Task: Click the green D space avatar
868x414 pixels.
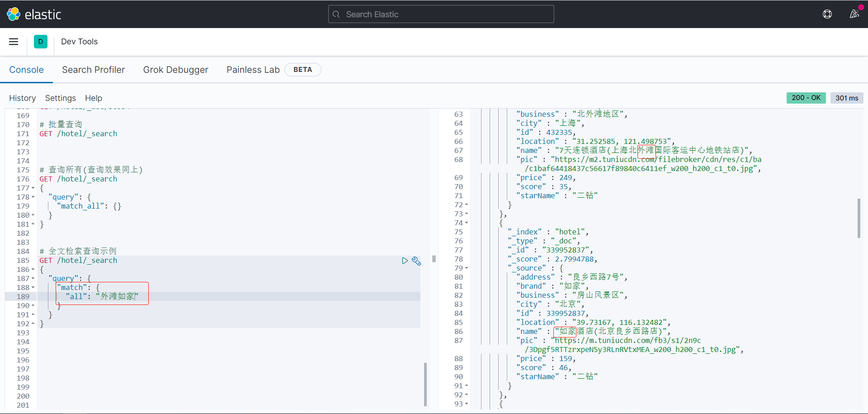Action: pyautogui.click(x=41, y=42)
